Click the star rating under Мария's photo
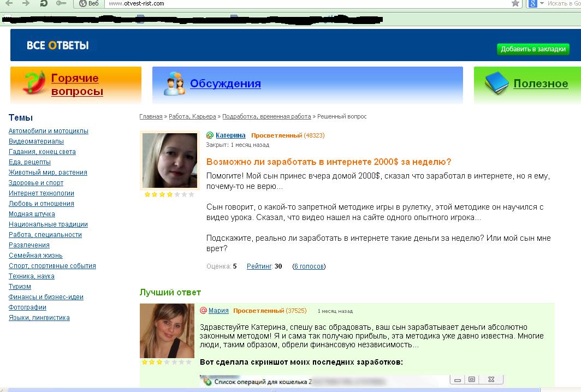Viewport: 581px width, 392px height. 167,362
